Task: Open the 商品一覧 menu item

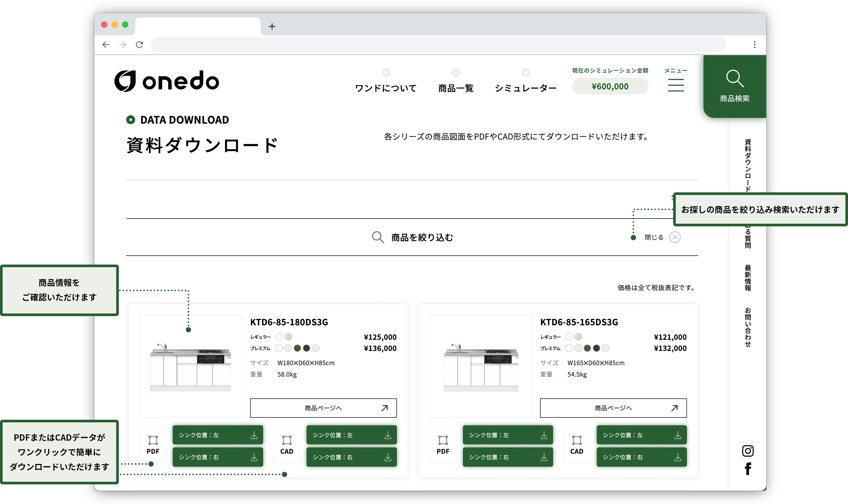Action: 455,88
